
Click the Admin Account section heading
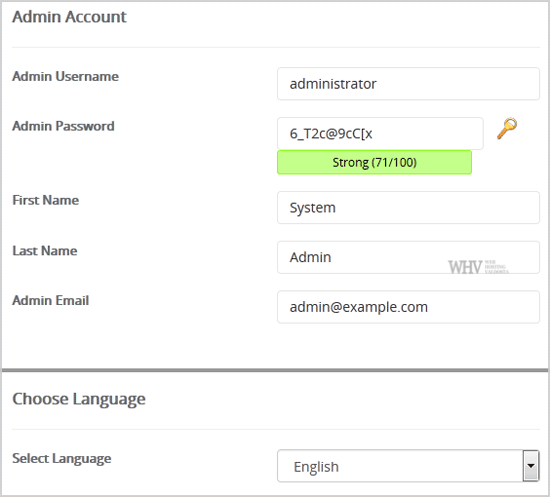[69, 17]
